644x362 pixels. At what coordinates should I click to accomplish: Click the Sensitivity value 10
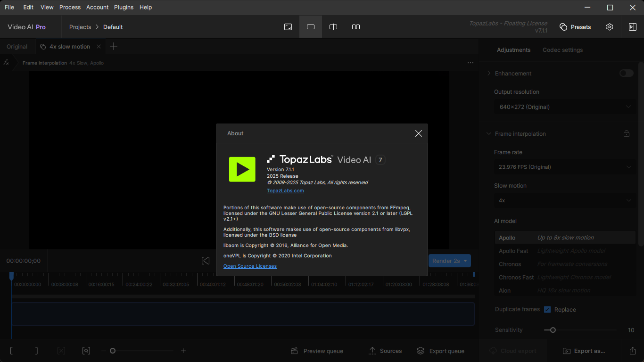pyautogui.click(x=631, y=330)
